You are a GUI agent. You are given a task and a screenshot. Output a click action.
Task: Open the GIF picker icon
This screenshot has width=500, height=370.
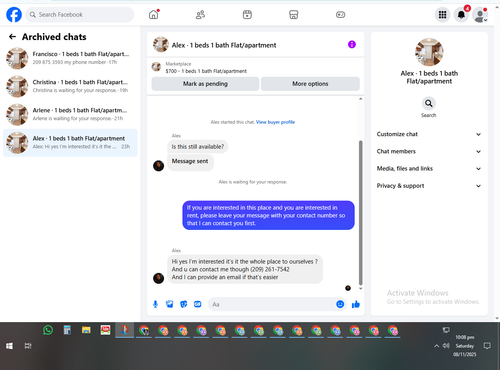point(198,304)
